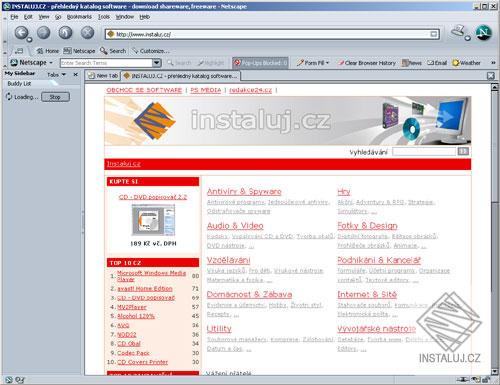
Task: Click the Search toolbar shortcut
Action: click(113, 51)
